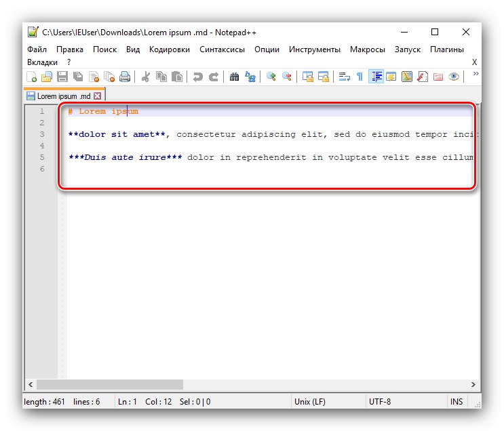The height and width of the screenshot is (431, 504).
Task: Open the Плагины menu
Action: click(447, 49)
